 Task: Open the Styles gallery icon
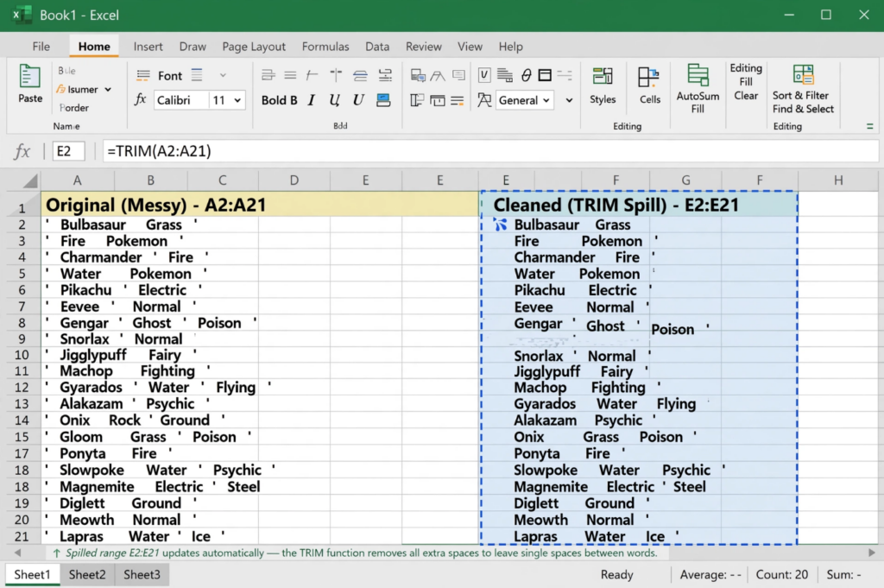pos(602,76)
